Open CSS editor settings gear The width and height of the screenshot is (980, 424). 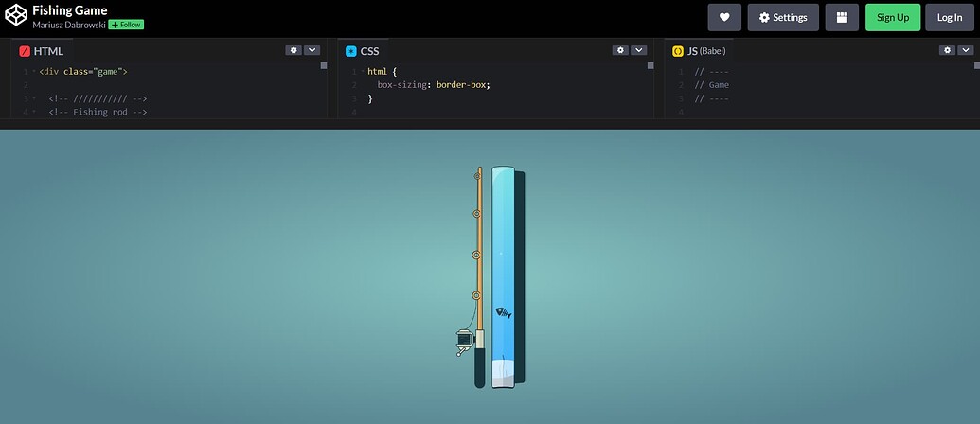[620, 50]
